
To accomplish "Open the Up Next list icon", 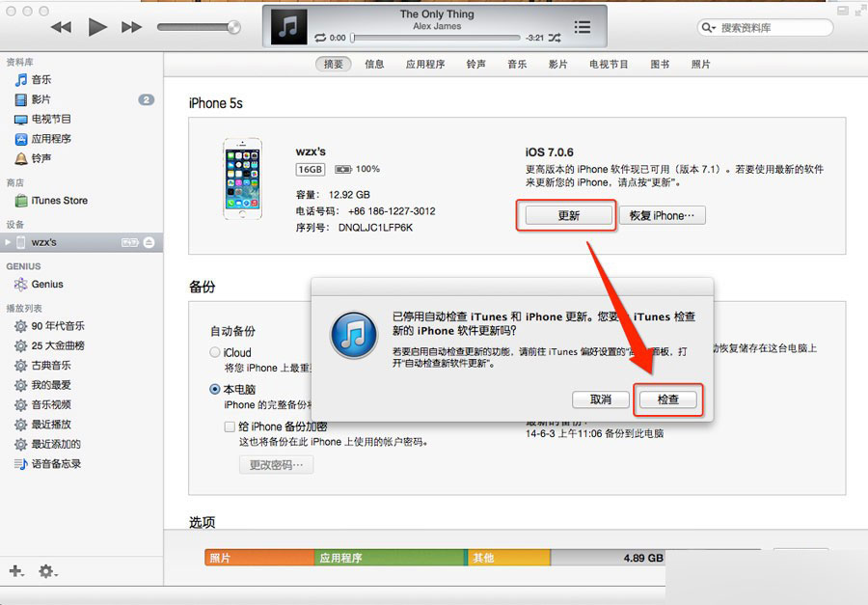I will [x=582, y=27].
